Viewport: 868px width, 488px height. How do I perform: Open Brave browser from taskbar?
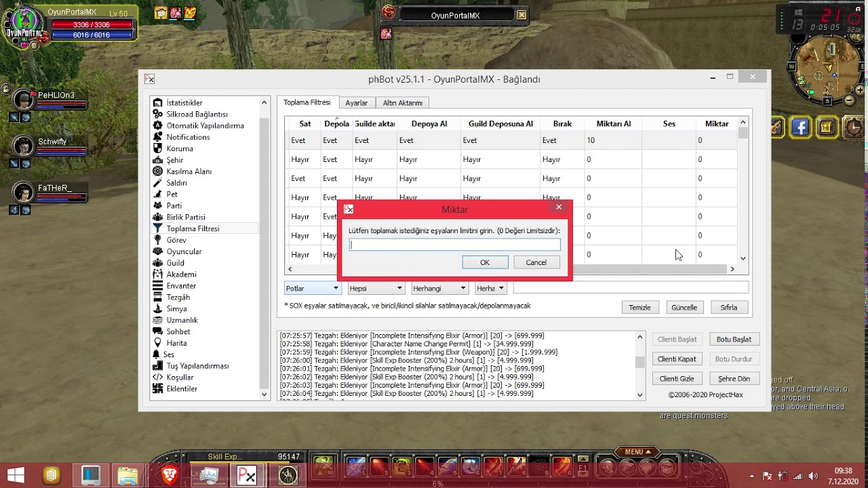170,475
